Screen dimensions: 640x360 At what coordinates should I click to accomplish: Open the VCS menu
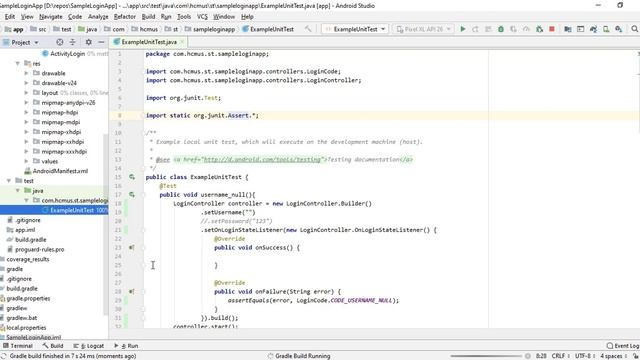point(202,17)
